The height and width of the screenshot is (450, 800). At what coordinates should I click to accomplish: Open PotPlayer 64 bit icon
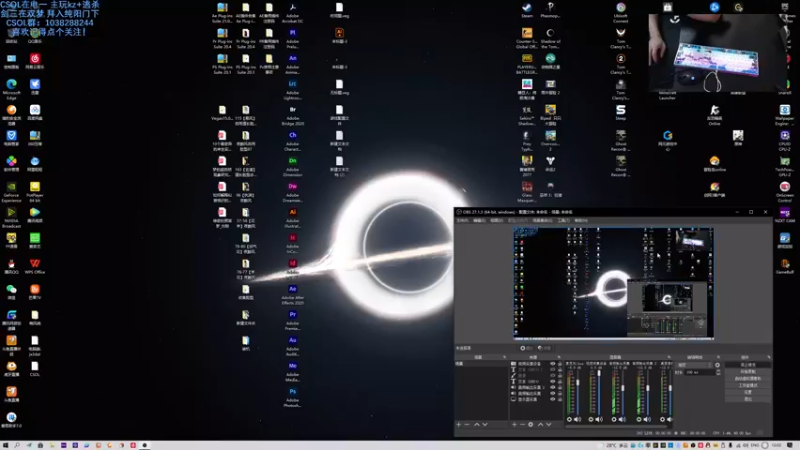point(35,192)
